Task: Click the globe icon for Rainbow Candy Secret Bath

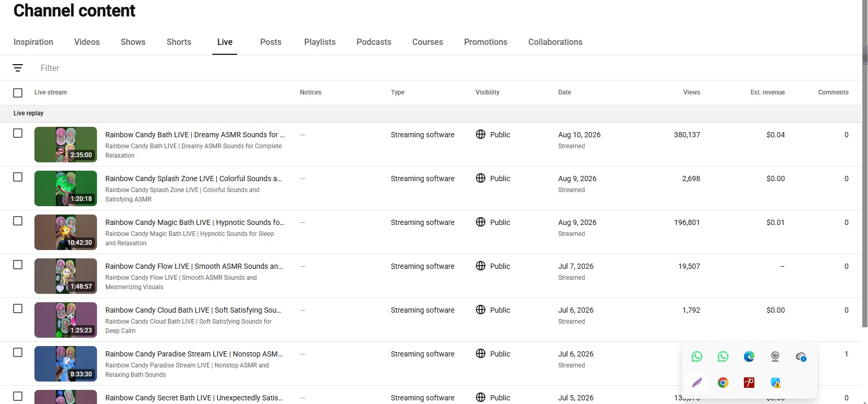Action: [x=481, y=397]
